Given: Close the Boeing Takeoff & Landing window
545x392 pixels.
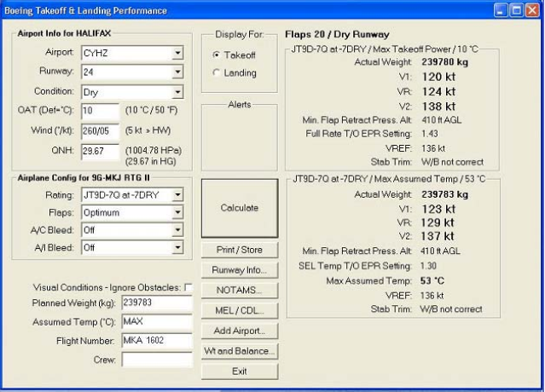Looking at the screenshot, I should tap(532, 10).
